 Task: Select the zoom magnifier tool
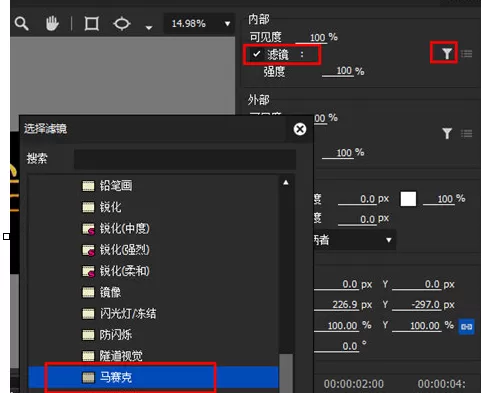[x=22, y=24]
